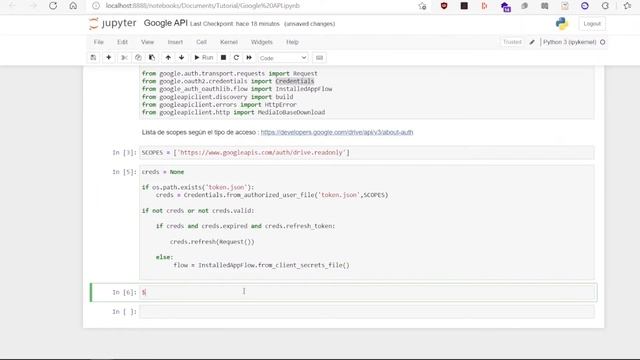Save the notebook with the floppy disk icon
Image resolution: width=640 pixels, height=360 pixels.
pos(93,58)
